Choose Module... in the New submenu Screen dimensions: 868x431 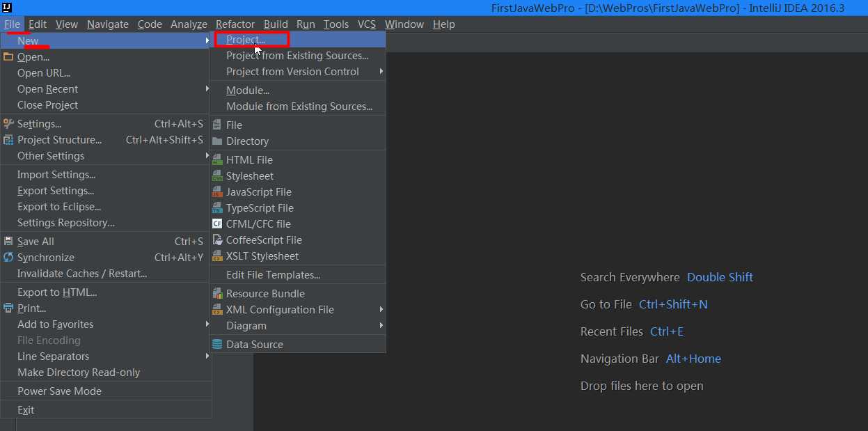click(298, 91)
